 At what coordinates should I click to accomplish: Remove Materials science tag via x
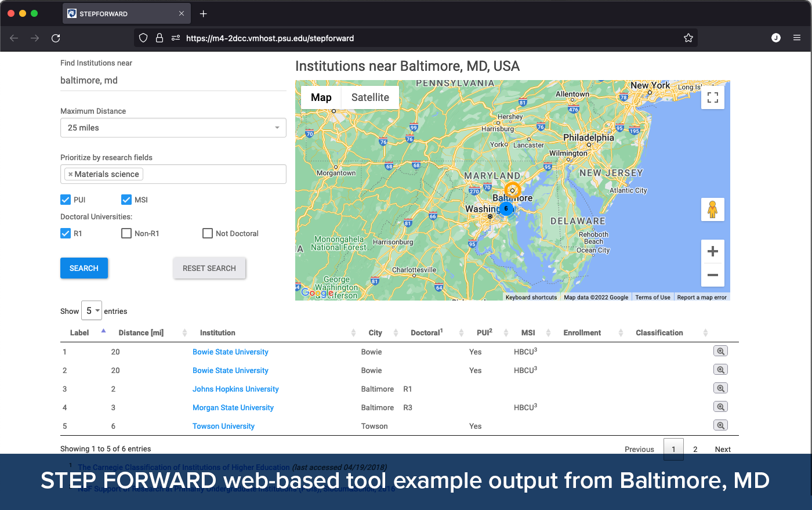70,174
